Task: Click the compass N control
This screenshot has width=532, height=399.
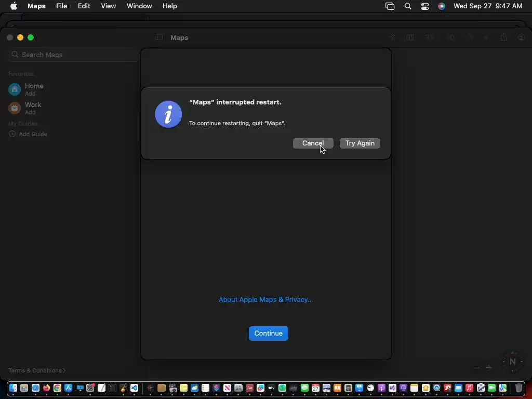Action: [x=513, y=362]
